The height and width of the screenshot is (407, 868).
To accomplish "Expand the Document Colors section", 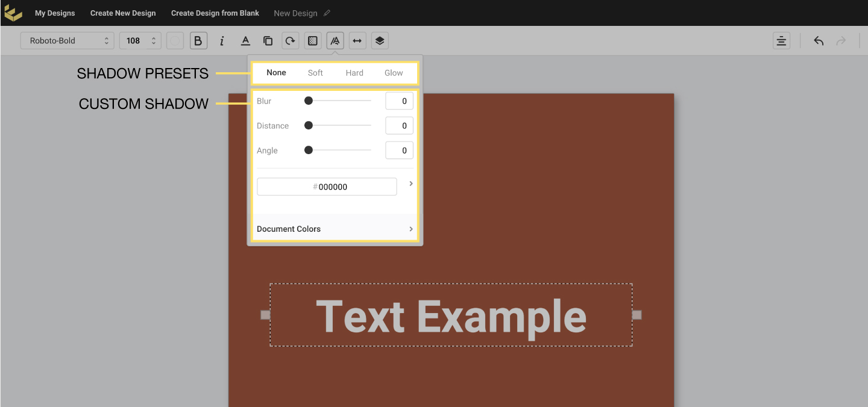I will pos(335,229).
